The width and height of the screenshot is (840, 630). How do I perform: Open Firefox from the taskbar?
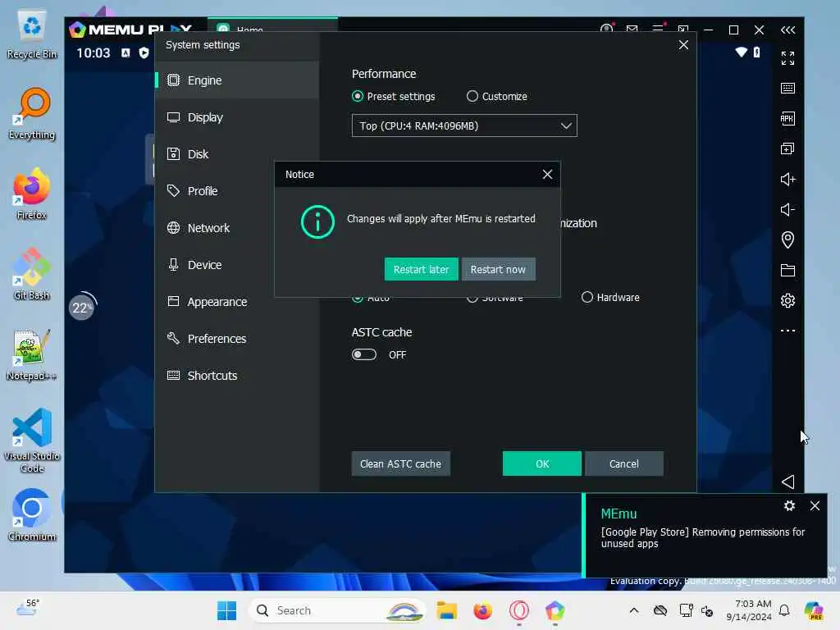pyautogui.click(x=482, y=610)
